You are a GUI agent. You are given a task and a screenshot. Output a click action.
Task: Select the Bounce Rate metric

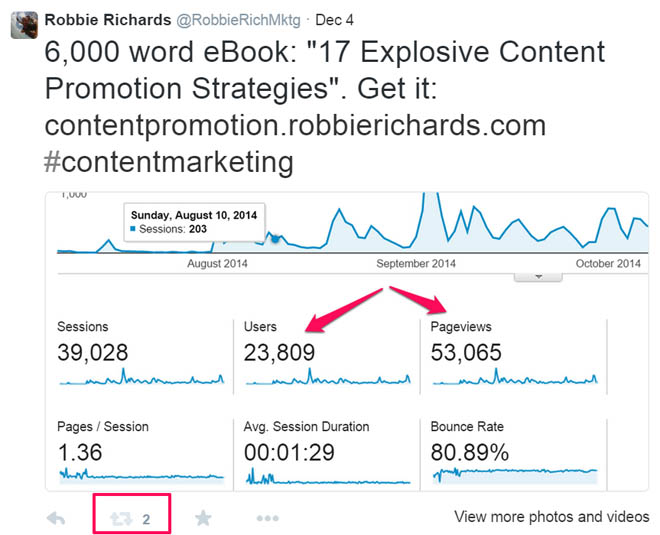pyautogui.click(x=514, y=452)
